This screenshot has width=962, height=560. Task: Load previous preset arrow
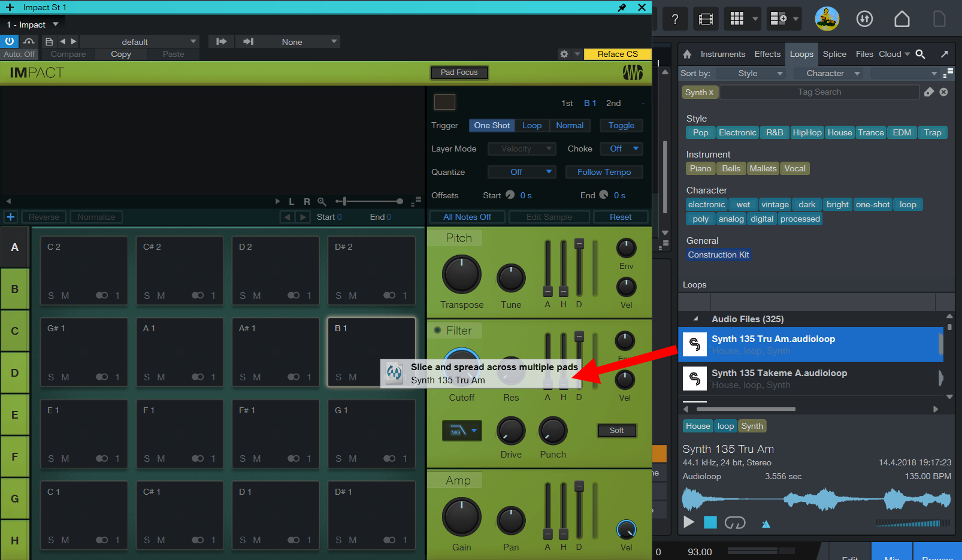pos(63,41)
